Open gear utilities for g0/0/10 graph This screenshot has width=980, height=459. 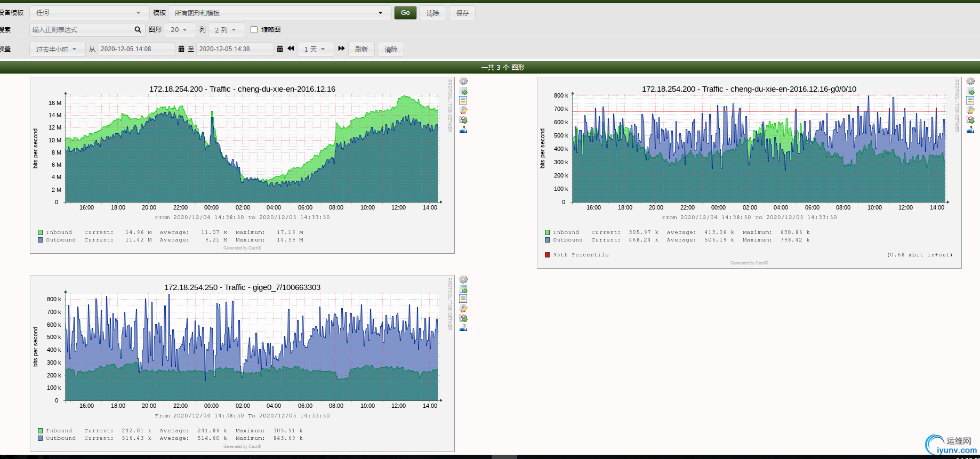[970, 82]
